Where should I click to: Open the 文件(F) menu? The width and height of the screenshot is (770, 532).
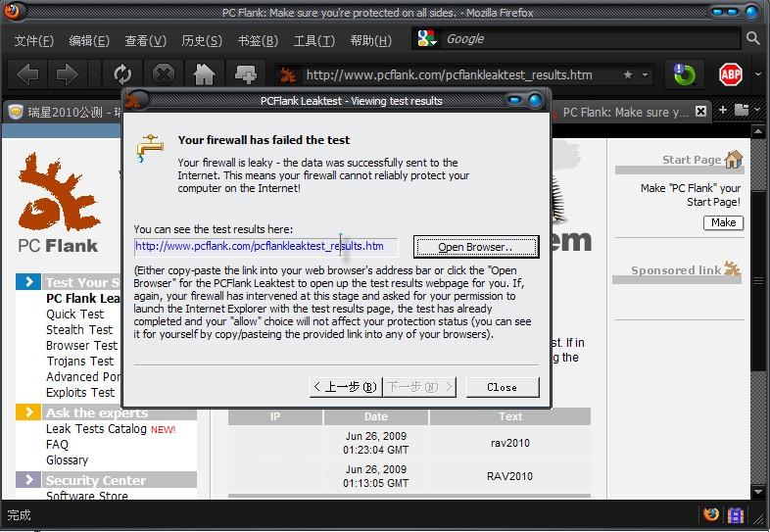coord(33,40)
